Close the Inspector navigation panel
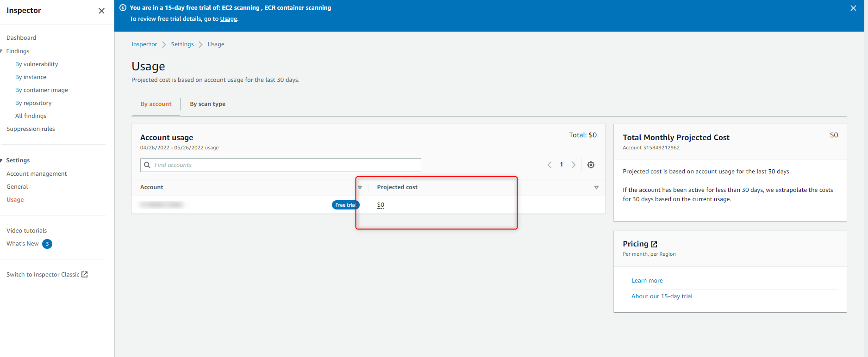Screen dimensions: 868x357 (x=101, y=11)
